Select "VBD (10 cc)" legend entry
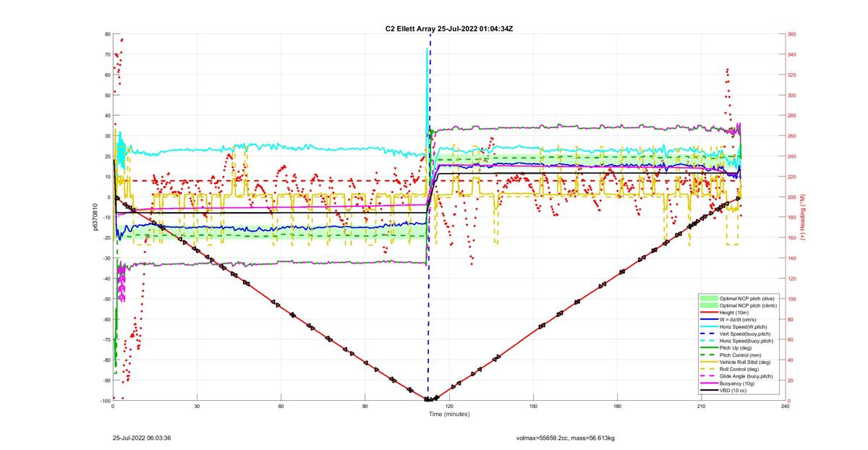 tap(732, 391)
